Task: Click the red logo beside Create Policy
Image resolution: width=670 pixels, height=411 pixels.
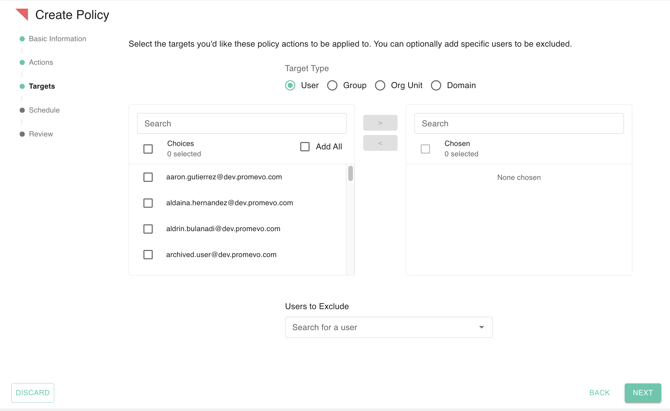Action: 22,14
